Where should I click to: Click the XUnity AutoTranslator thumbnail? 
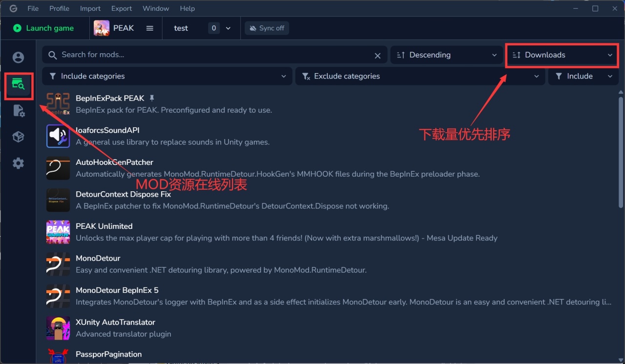(58, 328)
